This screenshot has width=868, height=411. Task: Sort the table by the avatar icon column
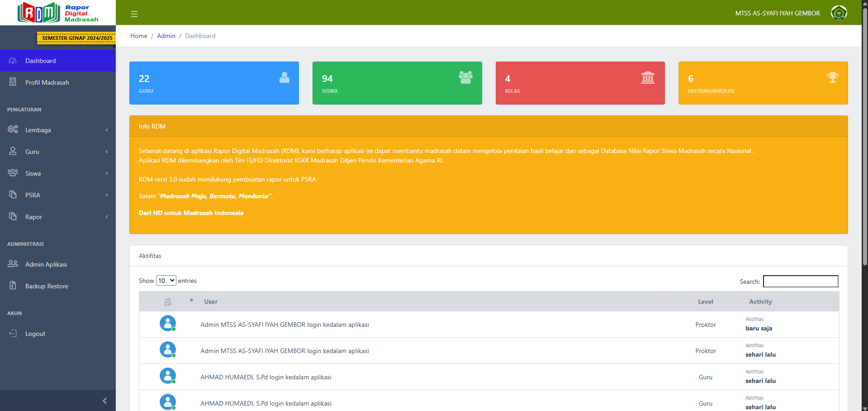coord(168,301)
